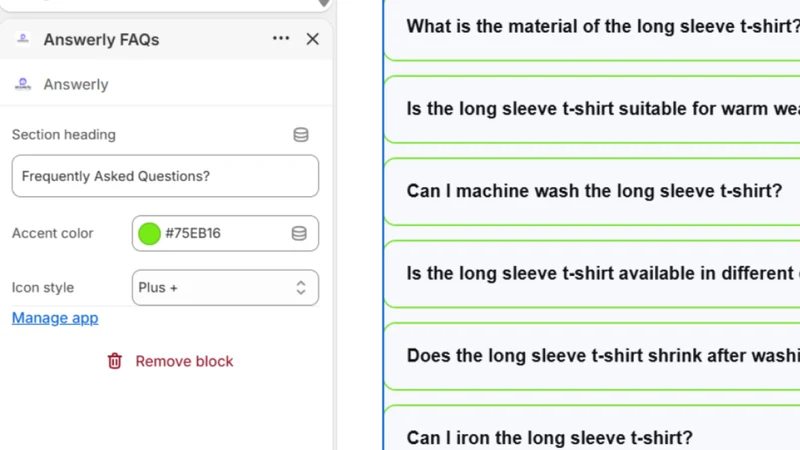The height and width of the screenshot is (450, 800).
Task: Click the Icon style up-down chevrons
Action: (x=301, y=288)
